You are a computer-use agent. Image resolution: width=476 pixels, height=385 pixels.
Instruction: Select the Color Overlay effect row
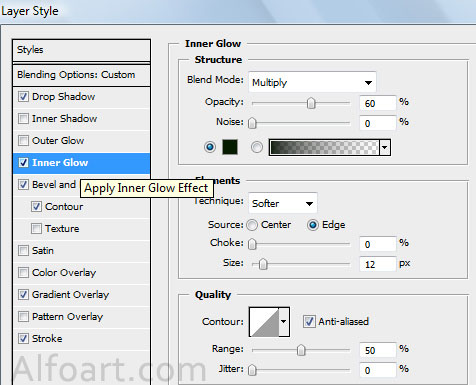pyautogui.click(x=81, y=273)
